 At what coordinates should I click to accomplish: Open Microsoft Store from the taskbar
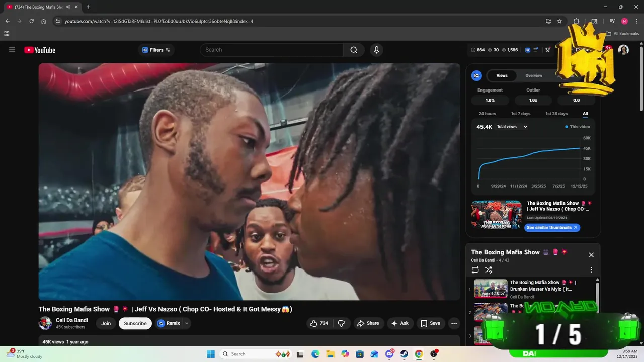point(360,354)
